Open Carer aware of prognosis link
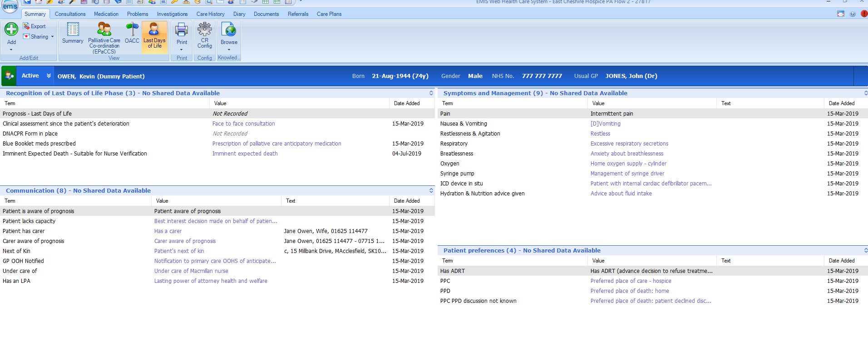Image resolution: width=868 pixels, height=350 pixels. [x=185, y=241]
